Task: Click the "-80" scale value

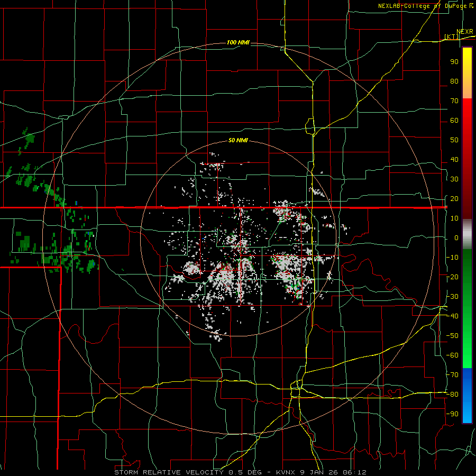Action: click(452, 395)
